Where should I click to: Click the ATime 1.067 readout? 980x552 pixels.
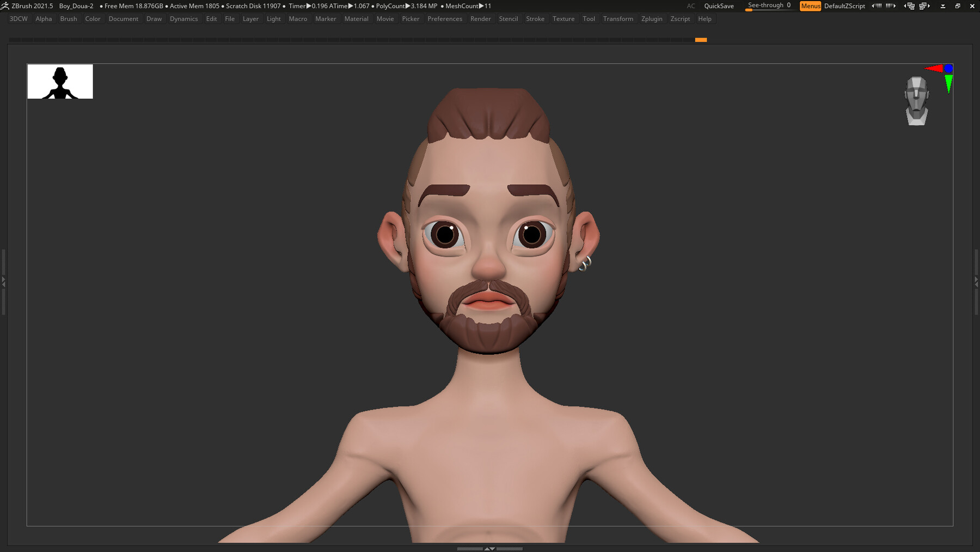click(350, 6)
